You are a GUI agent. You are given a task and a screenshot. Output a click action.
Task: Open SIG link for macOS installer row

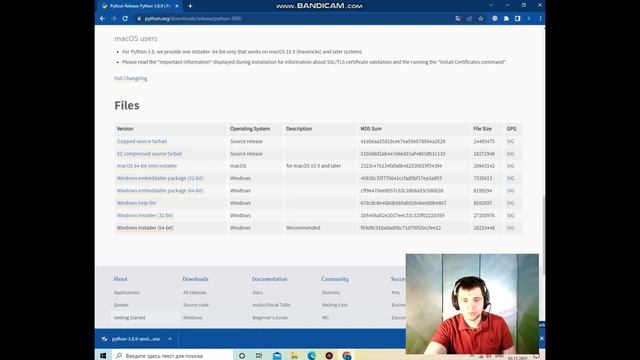510,166
